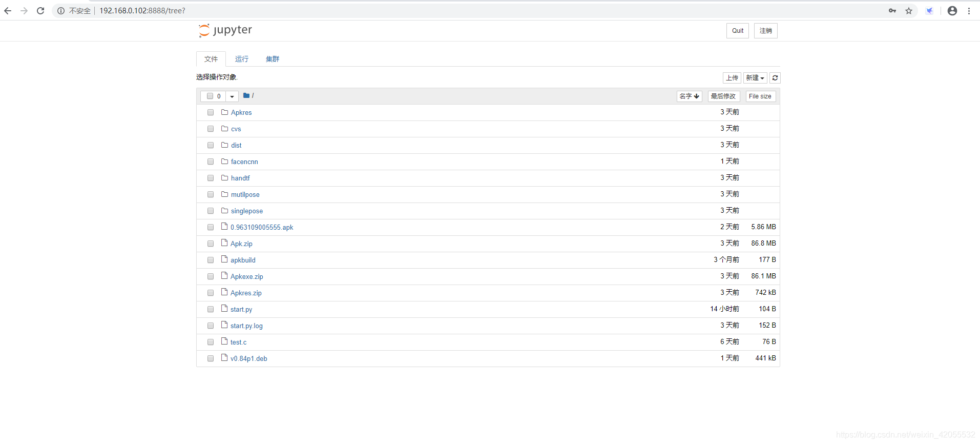Screen dimensions: 980x444
Task: Click the browser back arrow
Action: tap(8, 11)
